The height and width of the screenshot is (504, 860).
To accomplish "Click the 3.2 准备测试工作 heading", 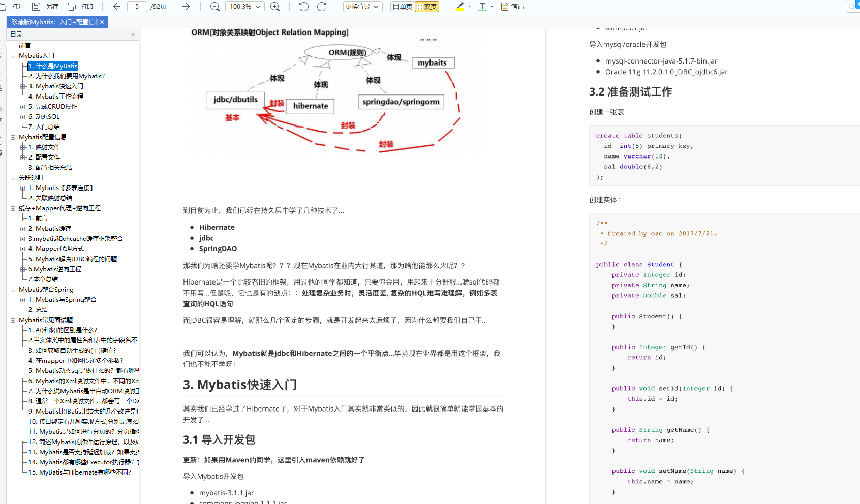I will (x=630, y=92).
